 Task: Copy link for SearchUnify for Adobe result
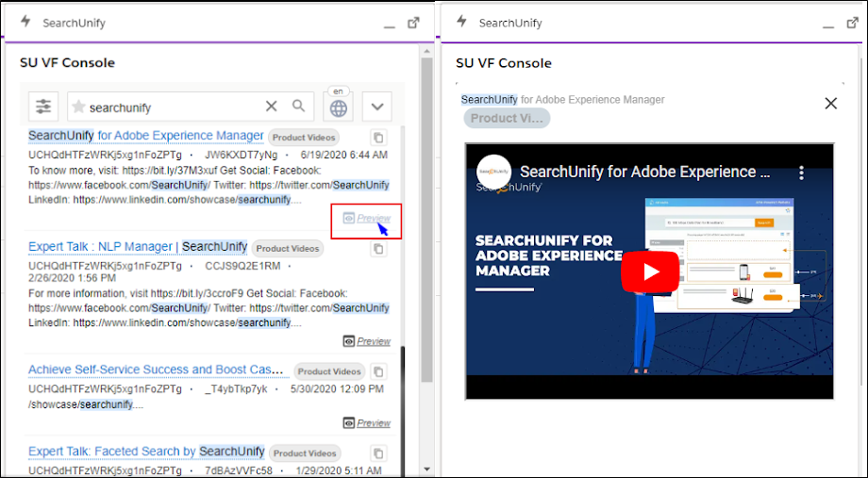point(378,138)
